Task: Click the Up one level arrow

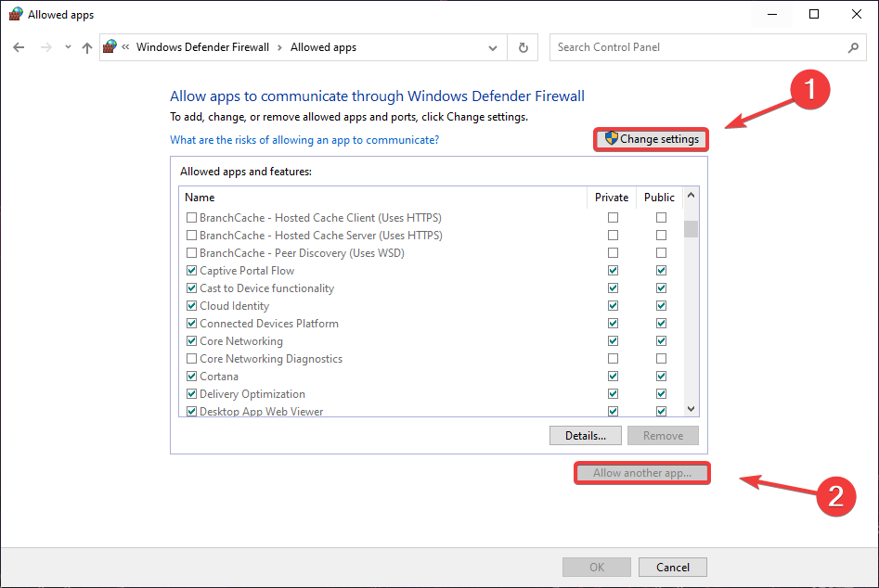Action: coord(87,47)
